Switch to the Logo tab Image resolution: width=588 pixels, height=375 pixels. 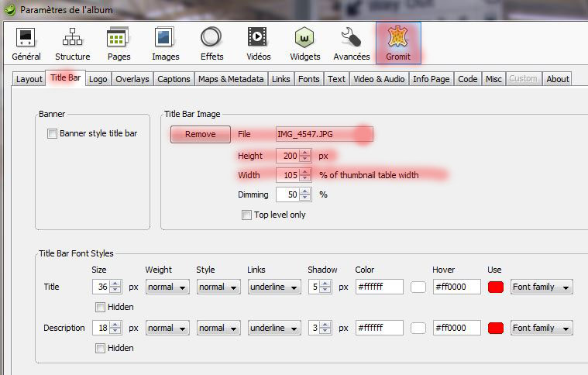pyautogui.click(x=98, y=79)
